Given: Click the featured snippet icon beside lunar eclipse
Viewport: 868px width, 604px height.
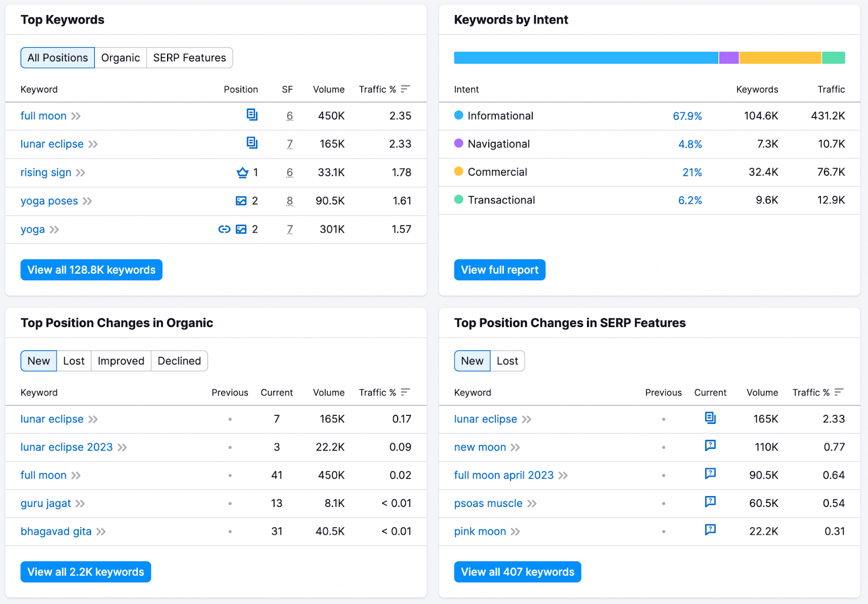Looking at the screenshot, I should point(252,144).
